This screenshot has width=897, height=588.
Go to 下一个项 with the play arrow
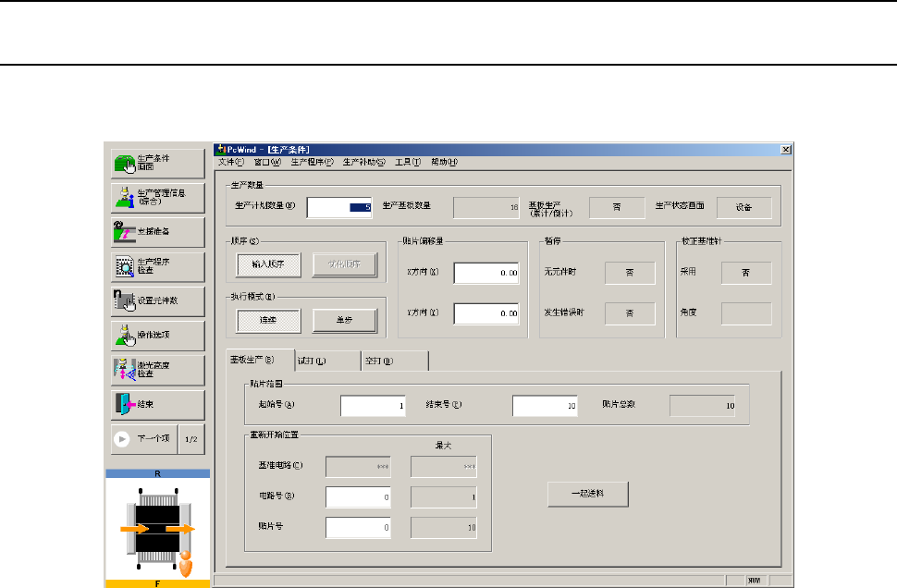coord(144,439)
